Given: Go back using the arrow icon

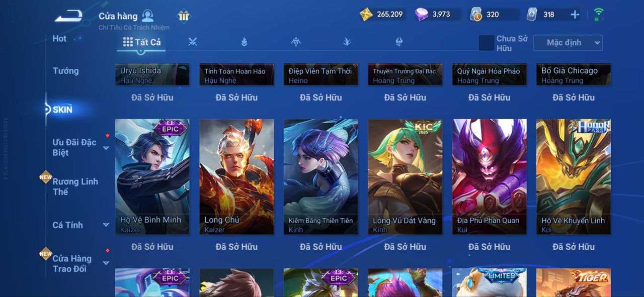Looking at the screenshot, I should point(68,16).
